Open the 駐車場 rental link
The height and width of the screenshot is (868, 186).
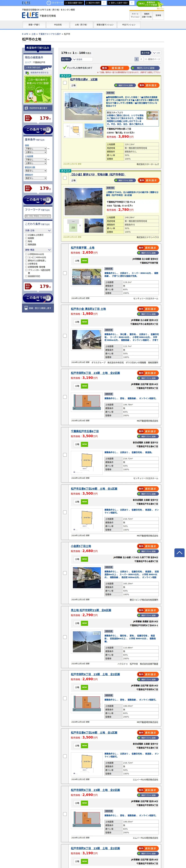click(158, 15)
